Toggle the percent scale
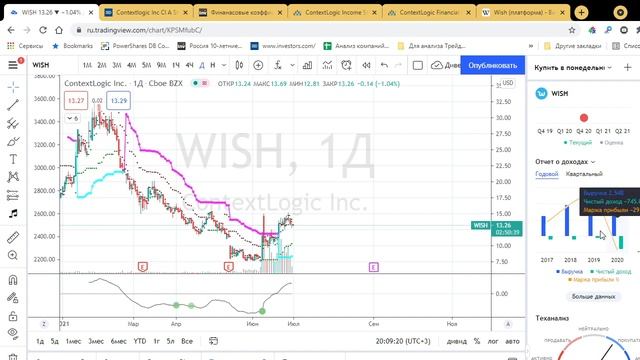 click(x=477, y=341)
